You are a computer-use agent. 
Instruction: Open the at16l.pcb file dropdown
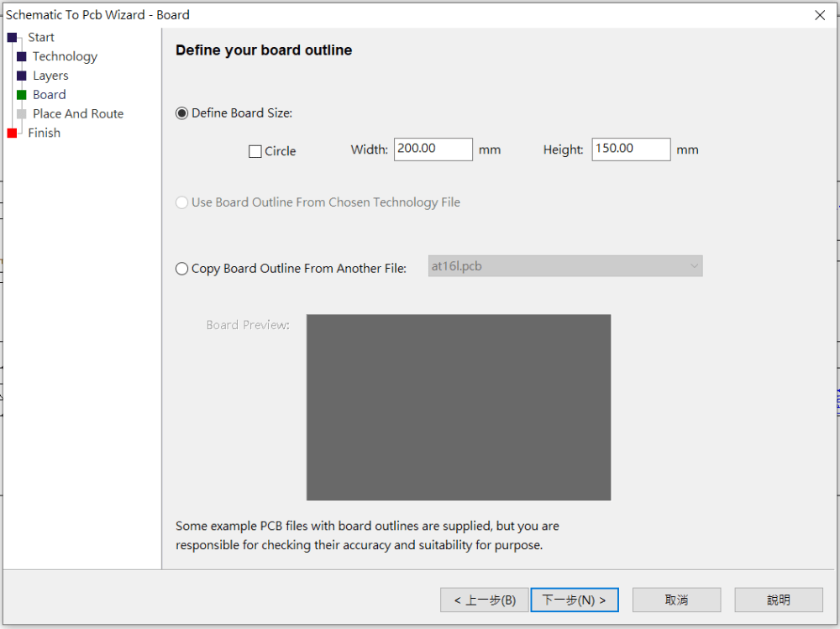tap(565, 266)
